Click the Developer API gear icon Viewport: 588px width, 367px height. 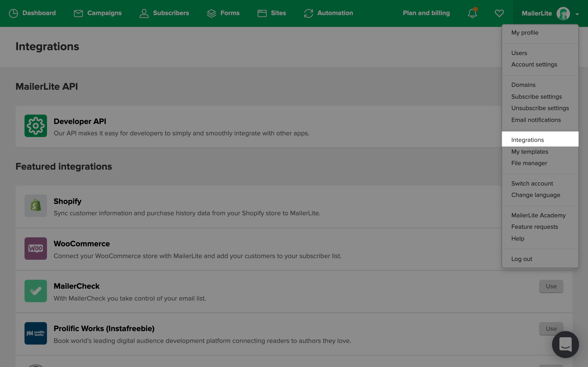pos(36,126)
